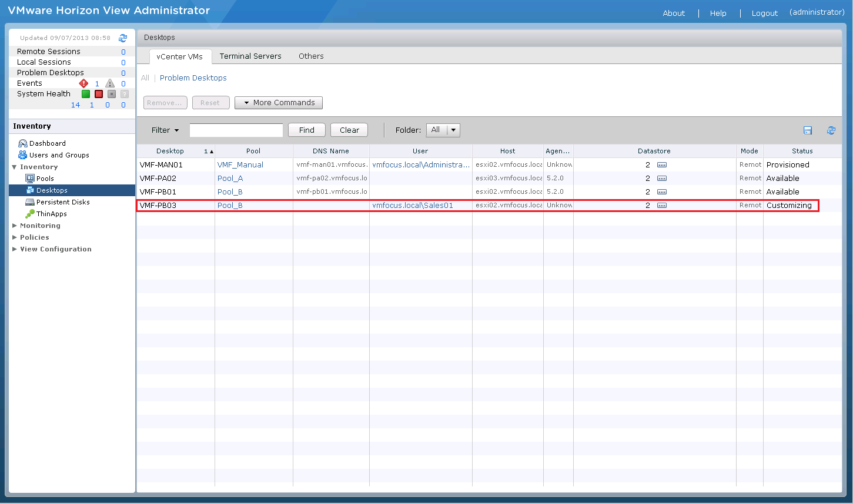This screenshot has height=504, width=853.
Task: Click the red events error icon
Action: (83, 83)
